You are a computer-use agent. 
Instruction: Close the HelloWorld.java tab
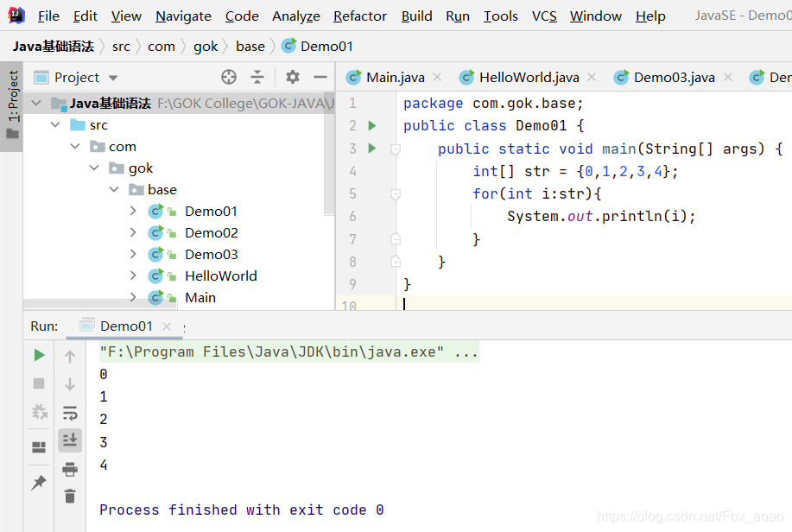[x=592, y=78]
